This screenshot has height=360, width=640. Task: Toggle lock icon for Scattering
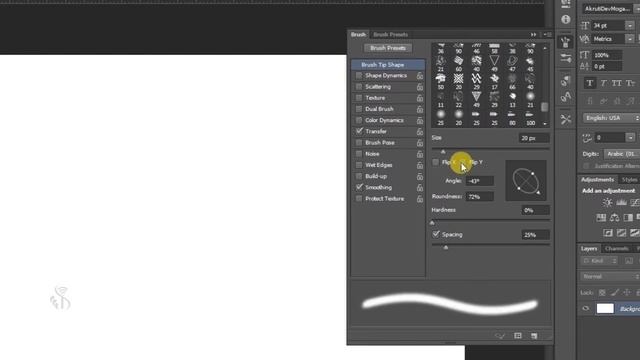[x=420, y=87]
